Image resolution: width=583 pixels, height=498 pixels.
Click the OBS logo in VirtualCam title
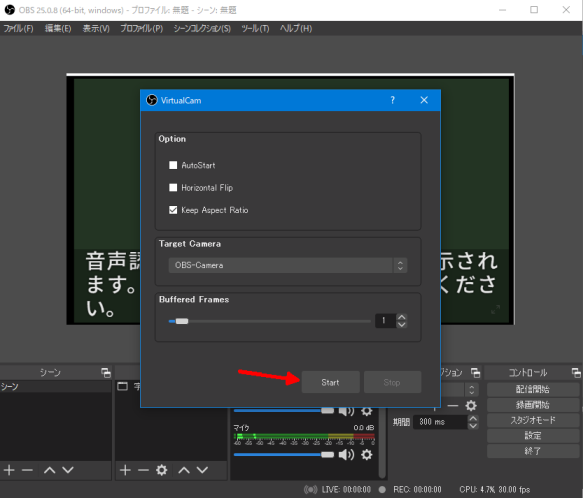[152, 100]
